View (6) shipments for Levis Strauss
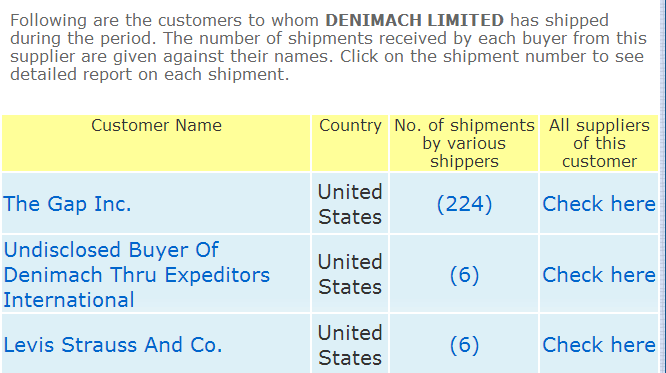This screenshot has height=373, width=666. point(464,345)
